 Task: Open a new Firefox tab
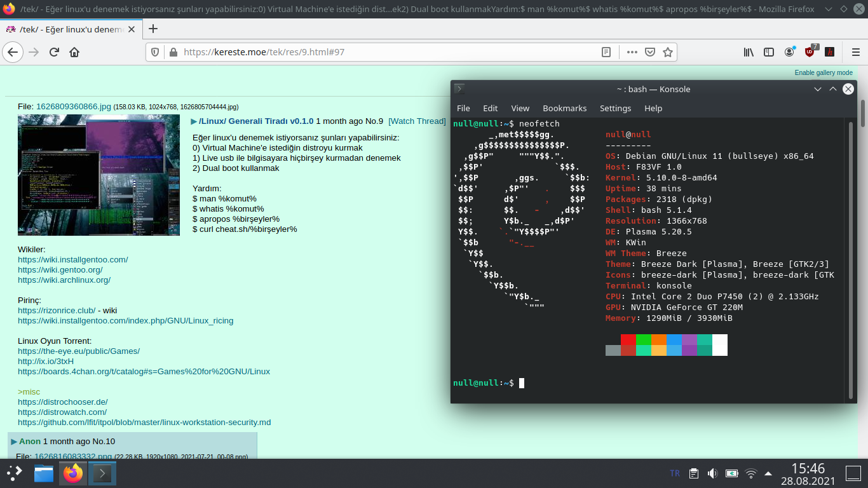pyautogui.click(x=153, y=29)
